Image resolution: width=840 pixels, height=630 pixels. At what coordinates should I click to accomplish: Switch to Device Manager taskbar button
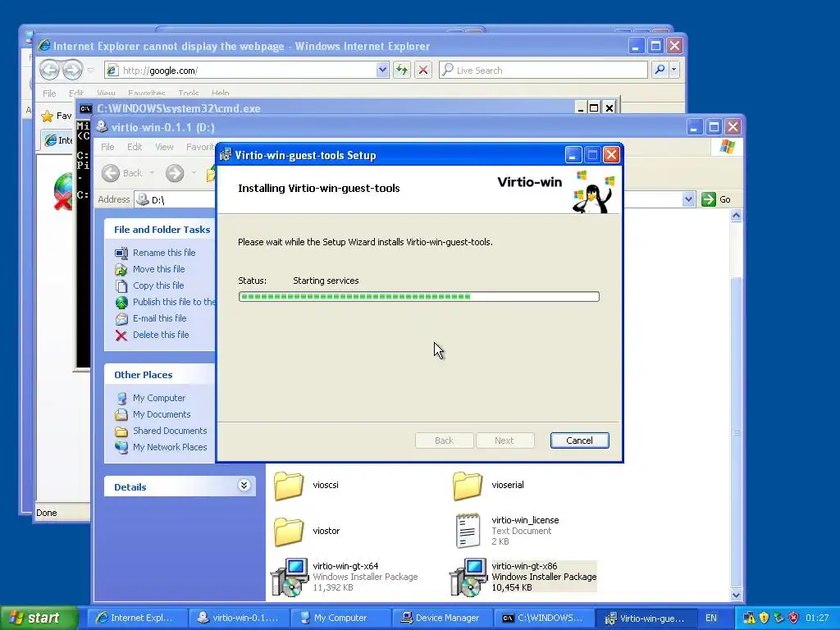[x=444, y=618]
